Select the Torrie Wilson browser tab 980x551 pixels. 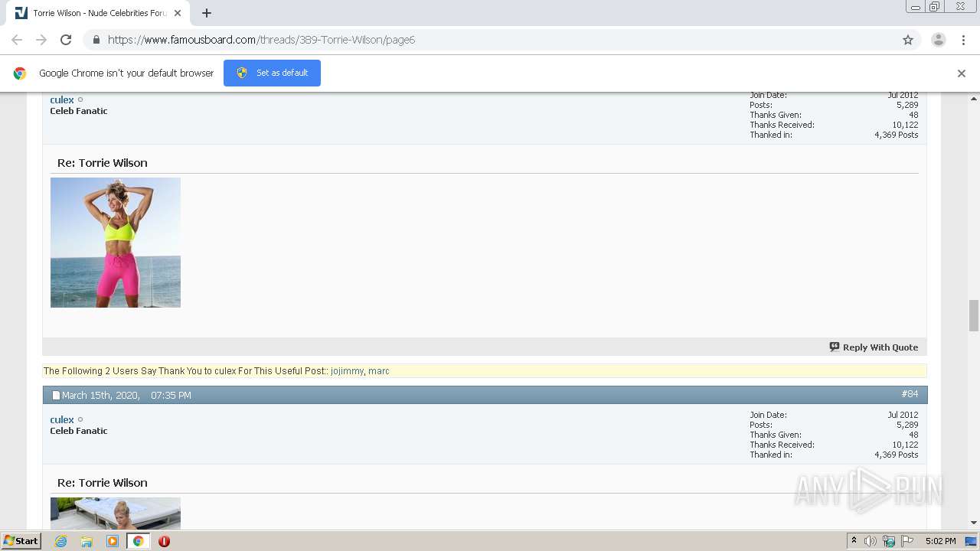click(x=96, y=13)
